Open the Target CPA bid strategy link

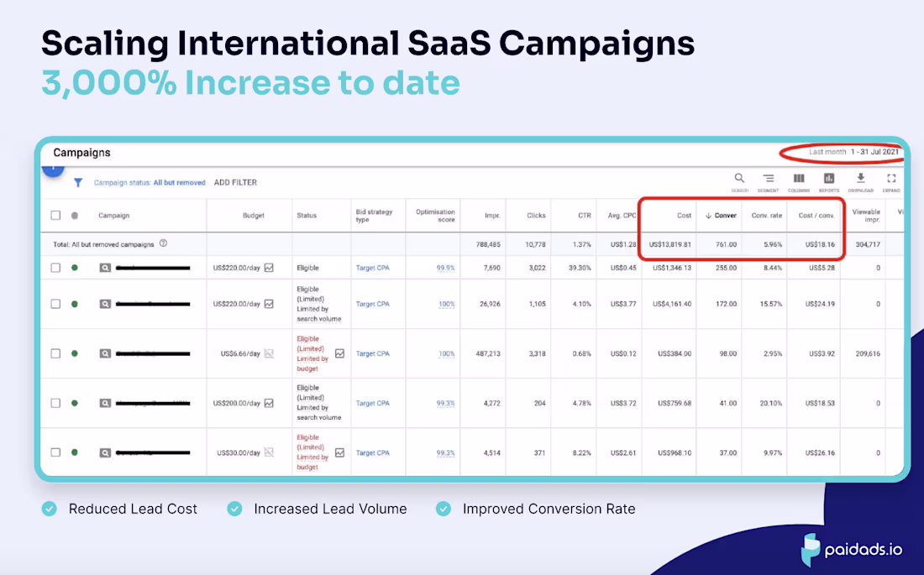(x=373, y=269)
